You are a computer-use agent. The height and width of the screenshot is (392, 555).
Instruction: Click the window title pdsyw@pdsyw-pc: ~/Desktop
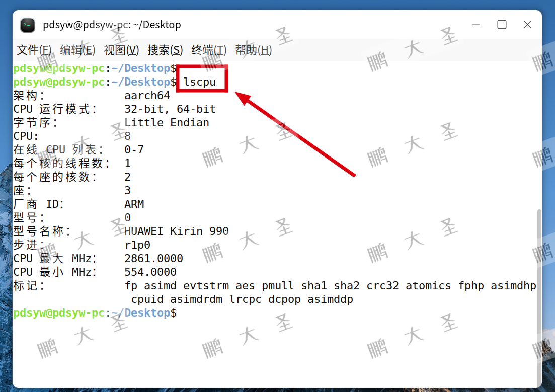point(112,25)
